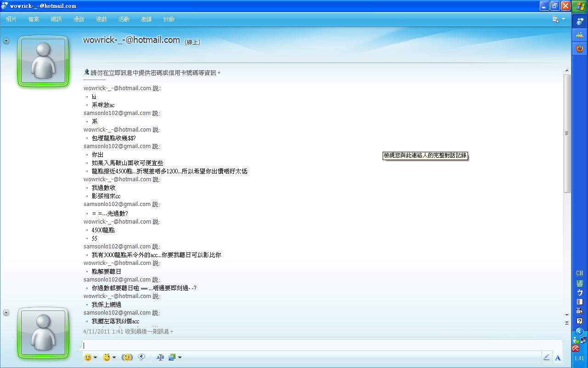Click the smiley emoticon picker icon
Screen dimensions: 588x368
coord(88,357)
